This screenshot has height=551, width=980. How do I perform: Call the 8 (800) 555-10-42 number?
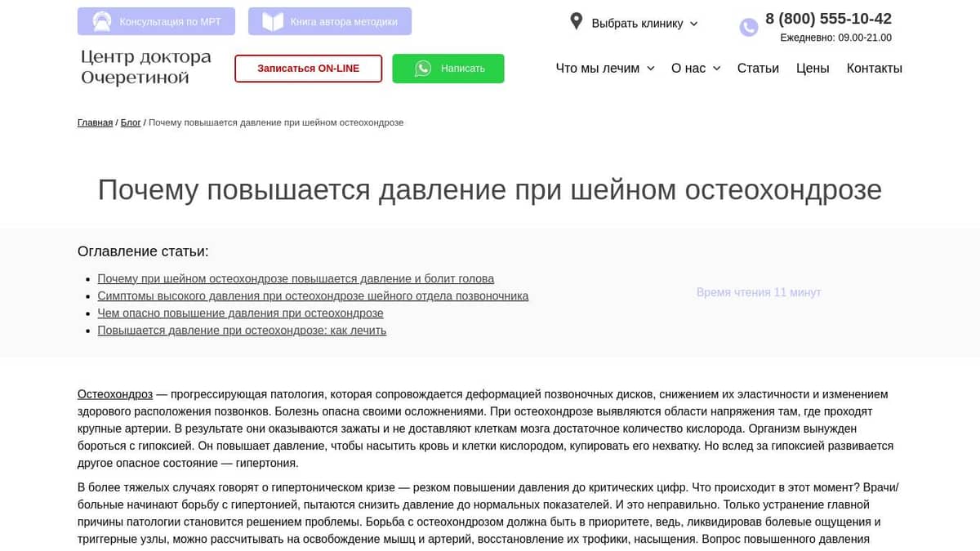coord(827,19)
